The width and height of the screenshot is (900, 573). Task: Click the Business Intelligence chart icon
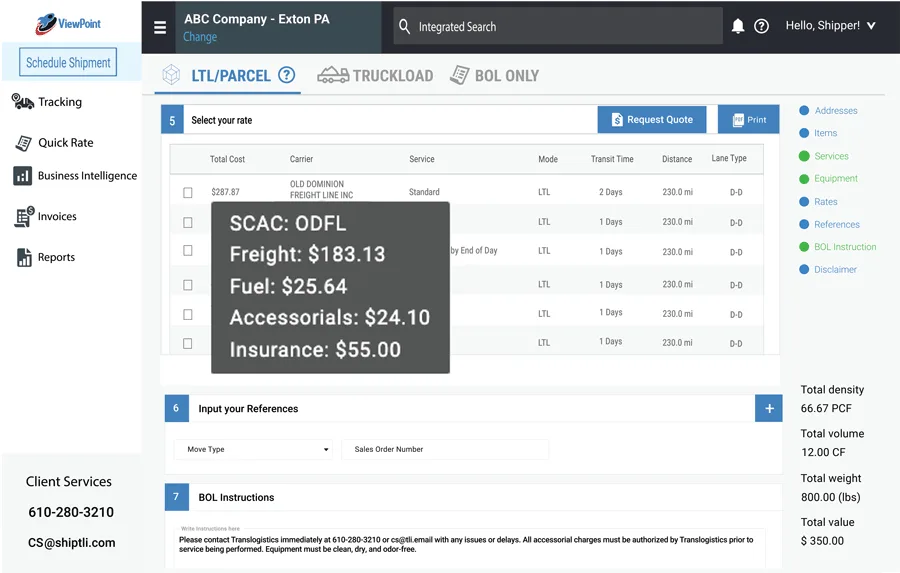click(22, 176)
